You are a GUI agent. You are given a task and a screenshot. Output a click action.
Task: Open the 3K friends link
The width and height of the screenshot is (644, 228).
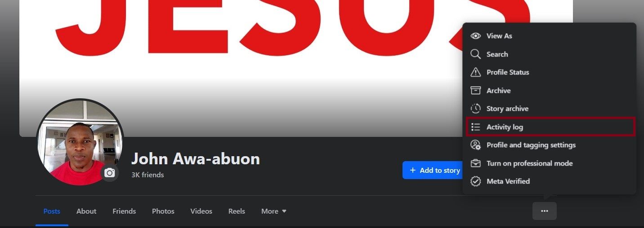(x=148, y=175)
